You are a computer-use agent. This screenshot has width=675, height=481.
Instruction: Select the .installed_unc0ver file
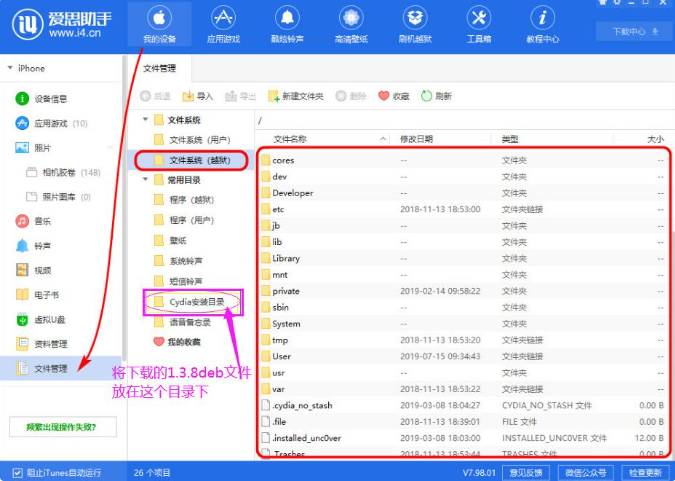pos(463,438)
